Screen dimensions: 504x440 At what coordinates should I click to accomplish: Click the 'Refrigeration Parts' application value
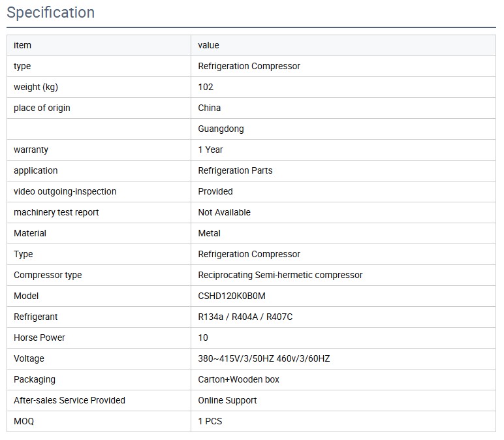[x=235, y=170]
